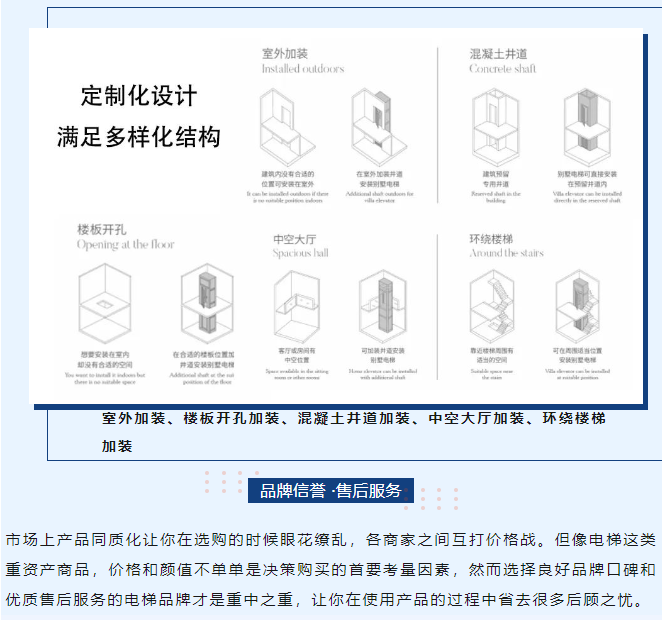This screenshot has height=620, width=662.
Task: Click the 品牌信誉·售后服务 section banner
Action: (331, 490)
